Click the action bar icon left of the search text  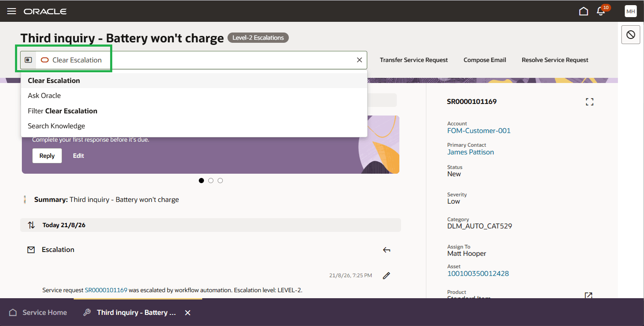[28, 60]
